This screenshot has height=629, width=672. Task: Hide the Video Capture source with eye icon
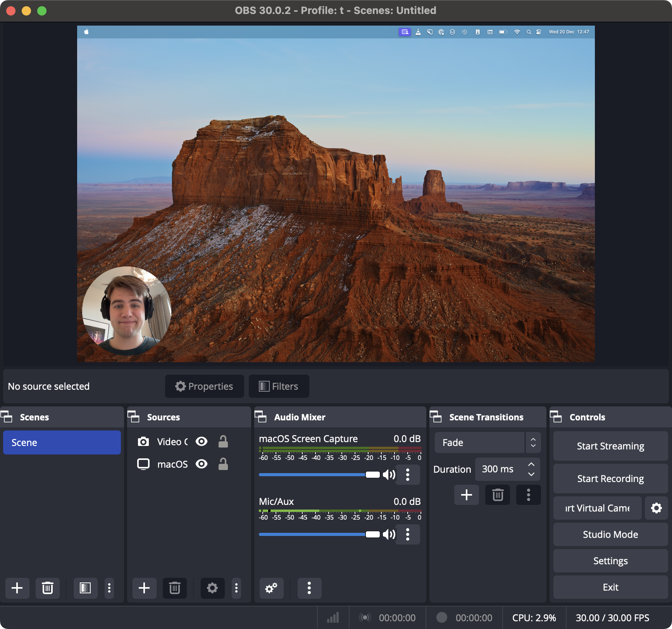click(202, 442)
